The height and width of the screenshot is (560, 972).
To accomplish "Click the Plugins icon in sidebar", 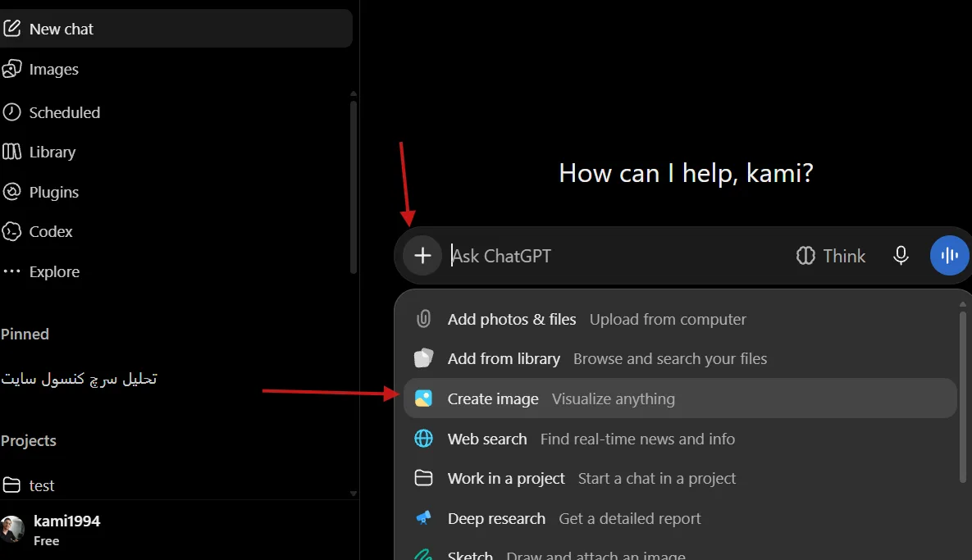I will click(11, 192).
